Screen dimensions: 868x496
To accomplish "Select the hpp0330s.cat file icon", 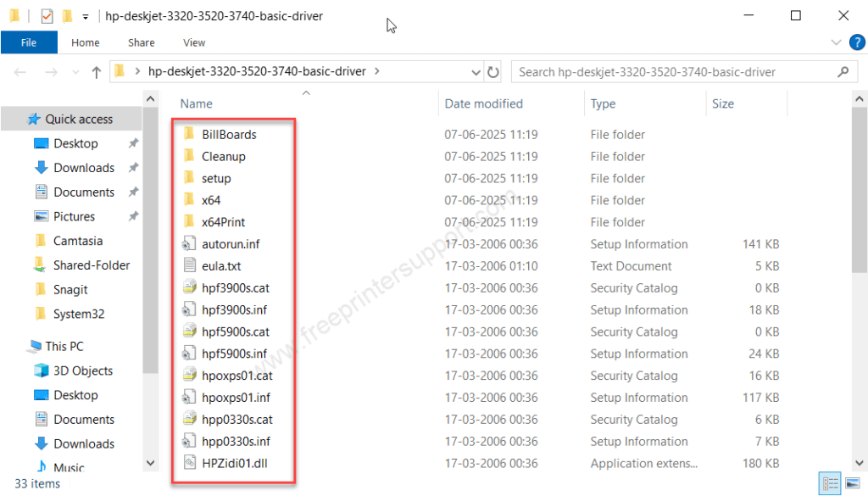I will pos(189,419).
